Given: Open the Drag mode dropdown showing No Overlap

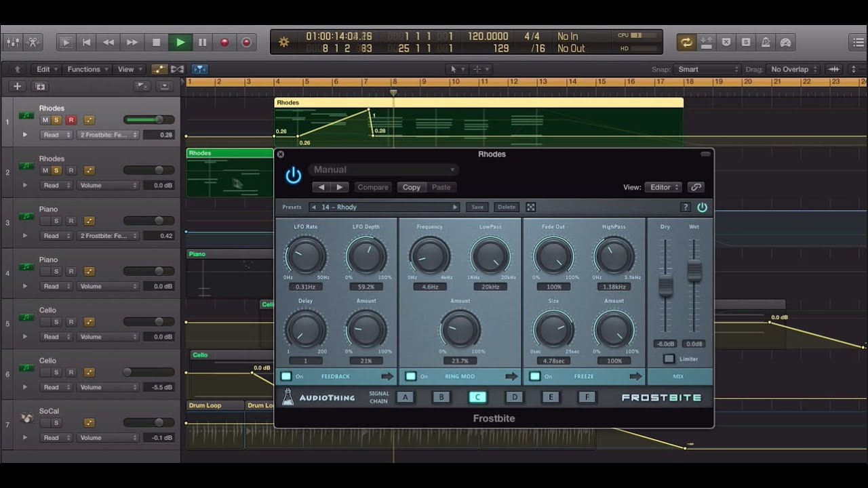Looking at the screenshot, I should [793, 69].
